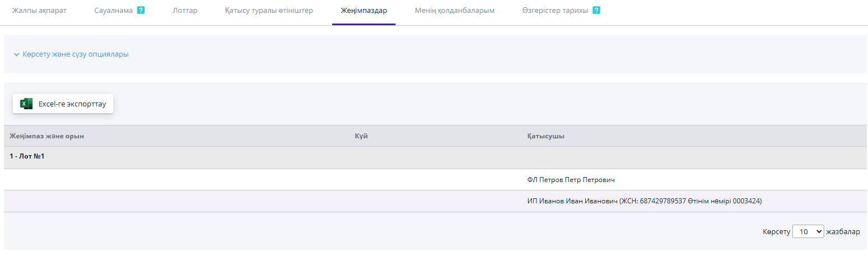Viewport: 868px width, 256px height.
Task: Click the Жеңімпаз және орын column header
Action: click(47, 136)
